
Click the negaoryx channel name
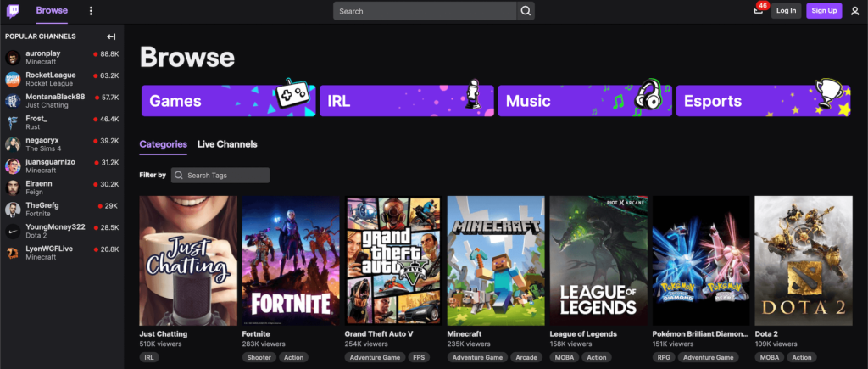[x=42, y=140]
